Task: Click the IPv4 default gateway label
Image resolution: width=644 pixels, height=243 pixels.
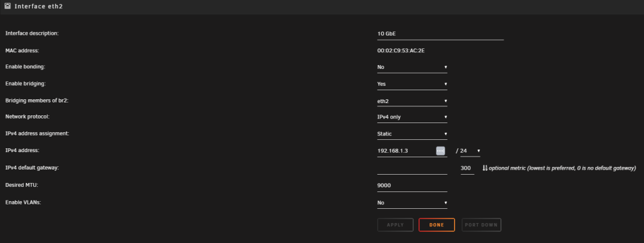Action: [32, 168]
